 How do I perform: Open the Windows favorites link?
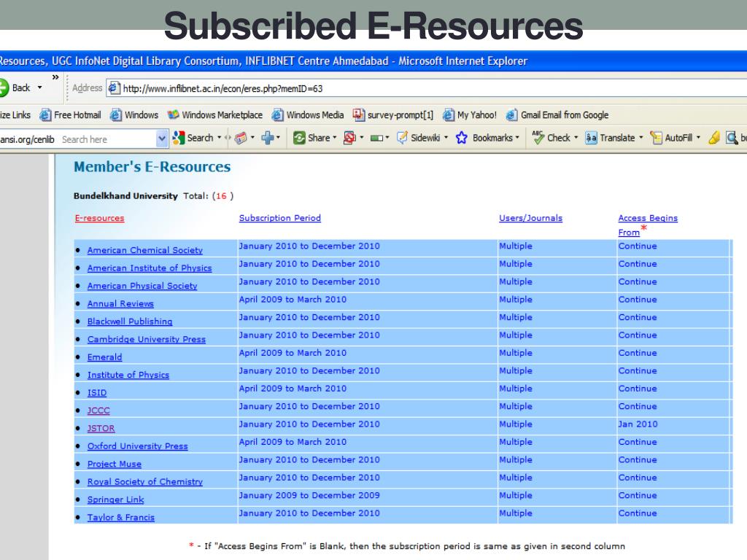(134, 114)
